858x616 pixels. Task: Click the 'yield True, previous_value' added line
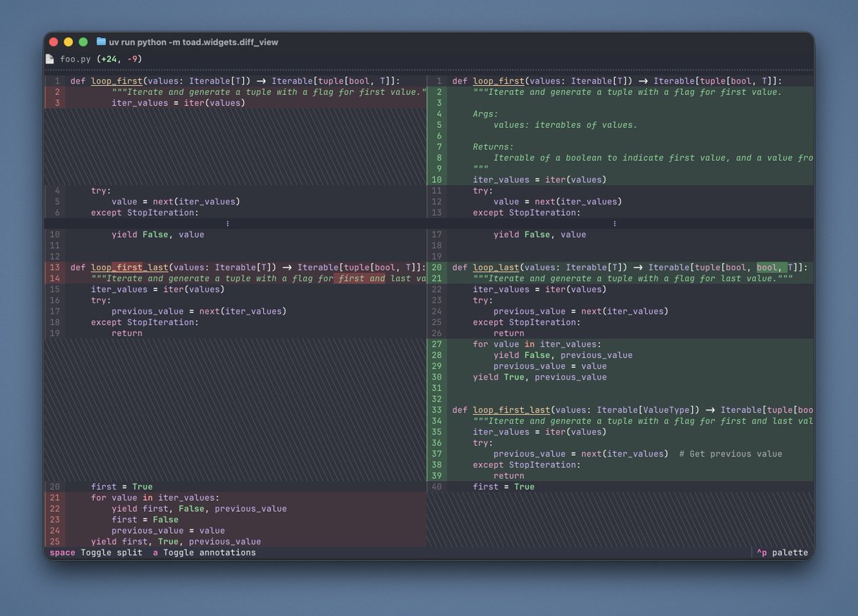(540, 377)
